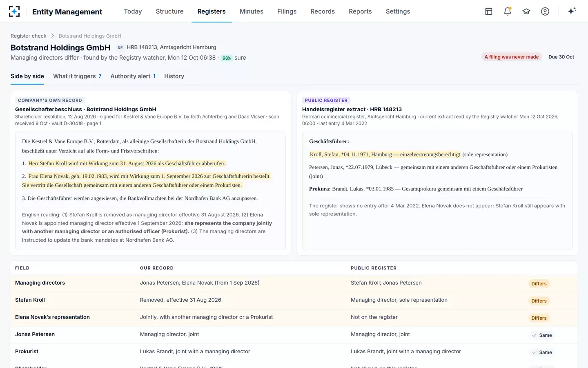
Task: Click Same badge in Prokurist row
Action: (x=542, y=352)
